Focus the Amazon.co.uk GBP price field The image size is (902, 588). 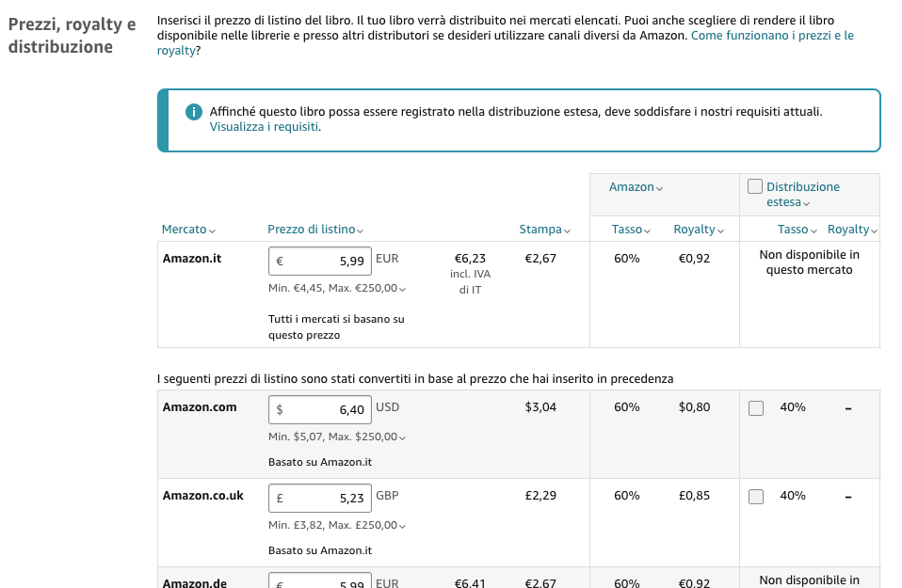[x=320, y=498]
